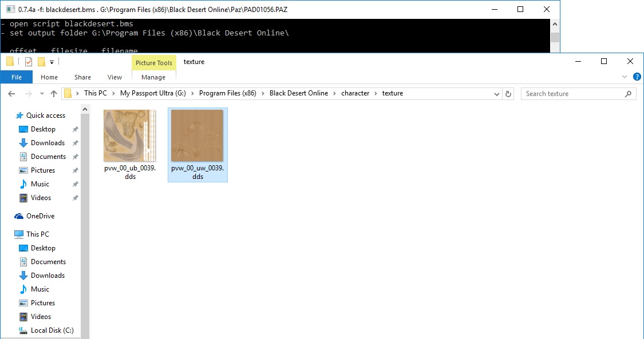The width and height of the screenshot is (644, 339).
Task: Go up one folder level with Up arrow
Action: 54,94
